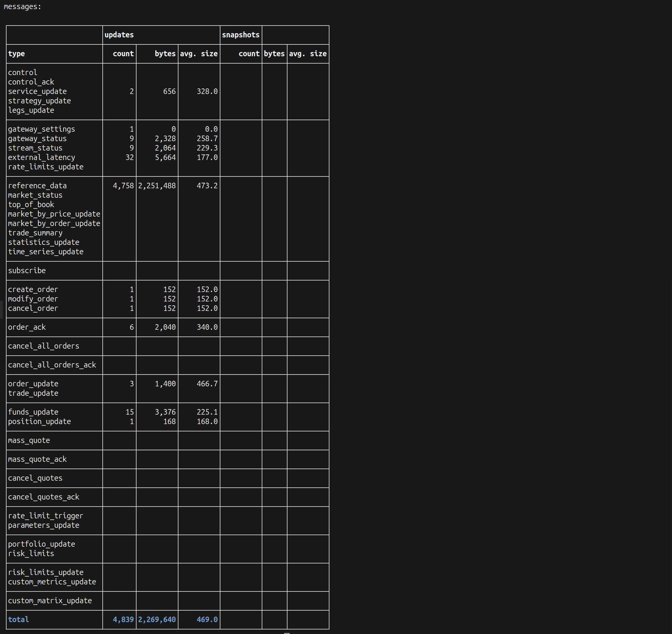The height and width of the screenshot is (634, 672).
Task: Select the "updates" group header
Action: 119,35
